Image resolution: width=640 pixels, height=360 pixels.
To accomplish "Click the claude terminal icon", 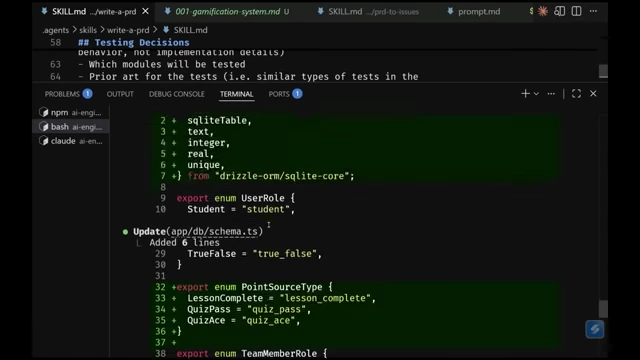I will pos(44,141).
